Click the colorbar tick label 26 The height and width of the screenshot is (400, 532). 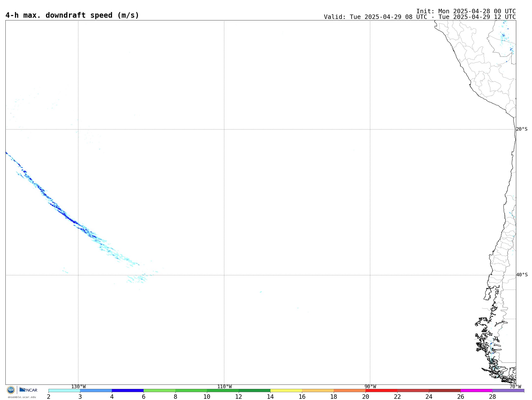pos(461,397)
